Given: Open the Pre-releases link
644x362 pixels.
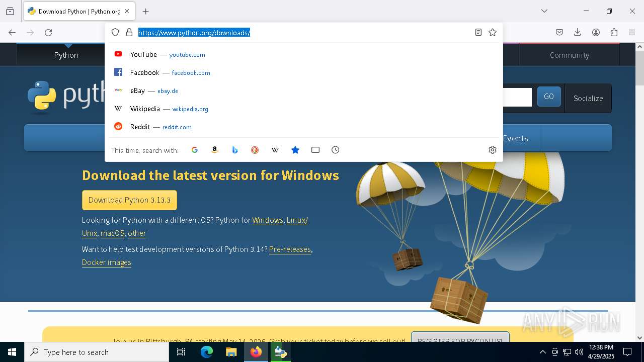Looking at the screenshot, I should point(290,249).
